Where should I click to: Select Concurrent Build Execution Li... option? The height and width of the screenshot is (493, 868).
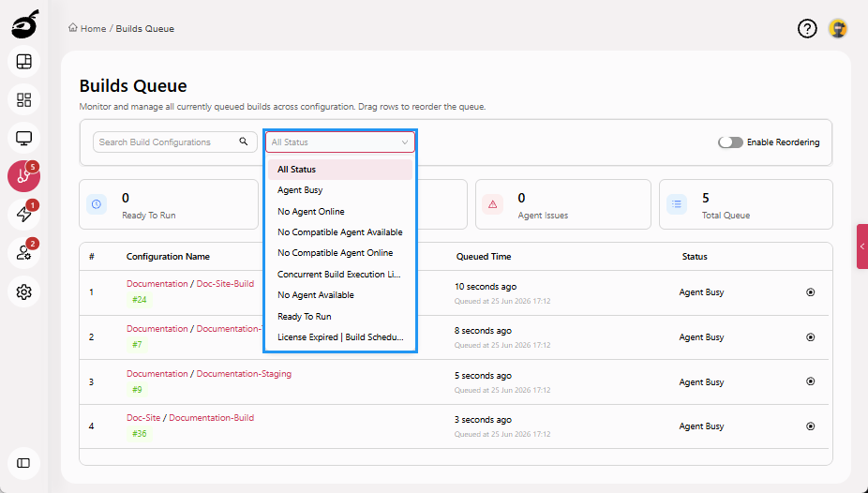340,274
